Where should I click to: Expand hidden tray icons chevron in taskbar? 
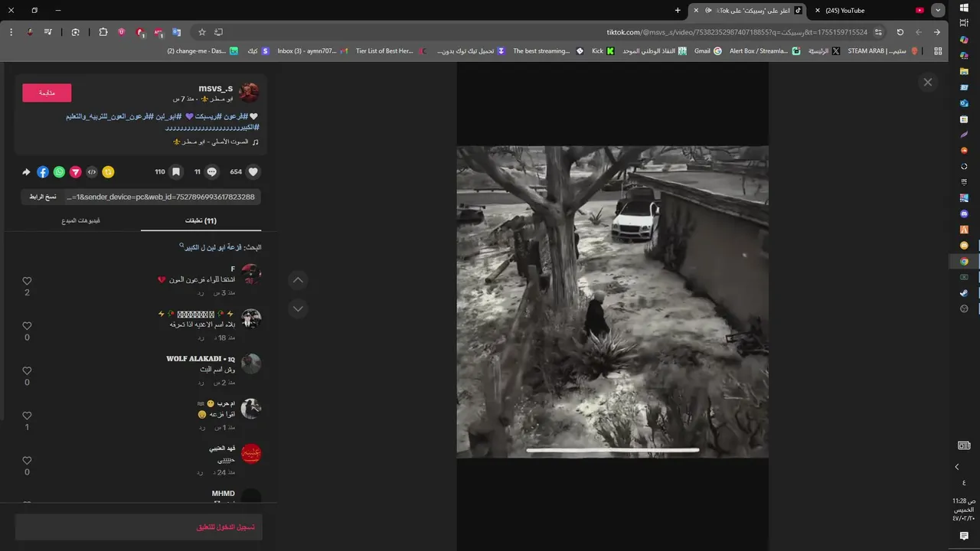[957, 467]
